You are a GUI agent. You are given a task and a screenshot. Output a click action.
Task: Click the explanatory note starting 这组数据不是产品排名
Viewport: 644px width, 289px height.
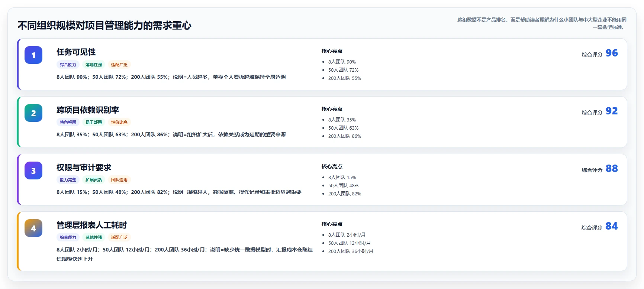542,23
